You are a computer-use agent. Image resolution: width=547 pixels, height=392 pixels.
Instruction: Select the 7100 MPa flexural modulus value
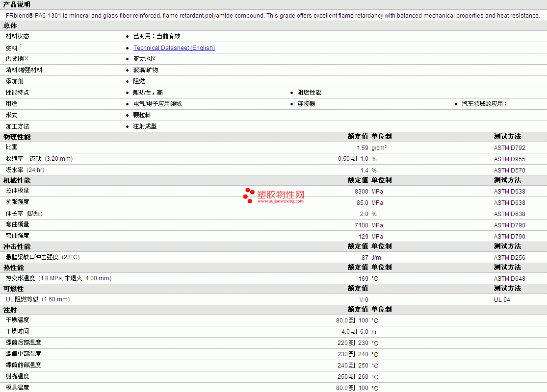369,225
